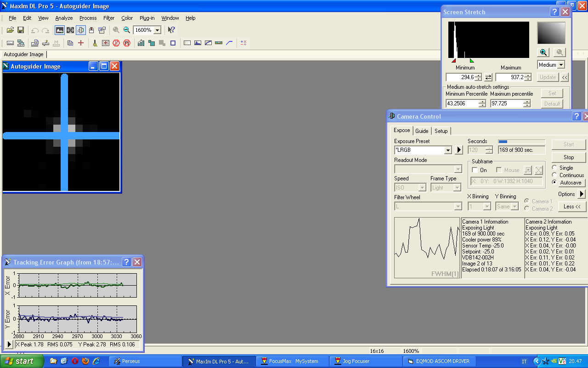Open the Window menu
Image resolution: width=588 pixels, height=368 pixels.
point(170,18)
